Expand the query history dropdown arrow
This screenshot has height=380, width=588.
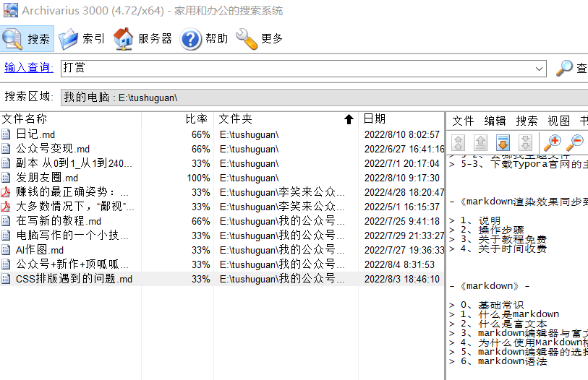[x=539, y=69]
